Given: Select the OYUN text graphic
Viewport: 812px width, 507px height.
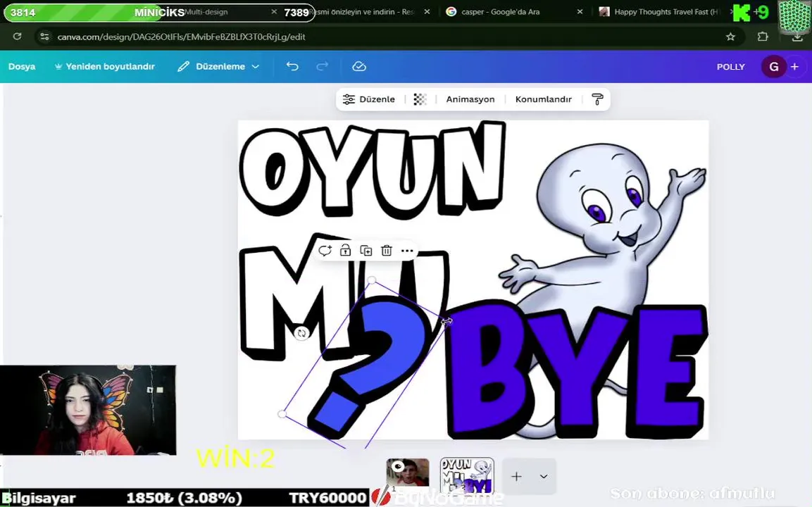Looking at the screenshot, I should pos(373,168).
